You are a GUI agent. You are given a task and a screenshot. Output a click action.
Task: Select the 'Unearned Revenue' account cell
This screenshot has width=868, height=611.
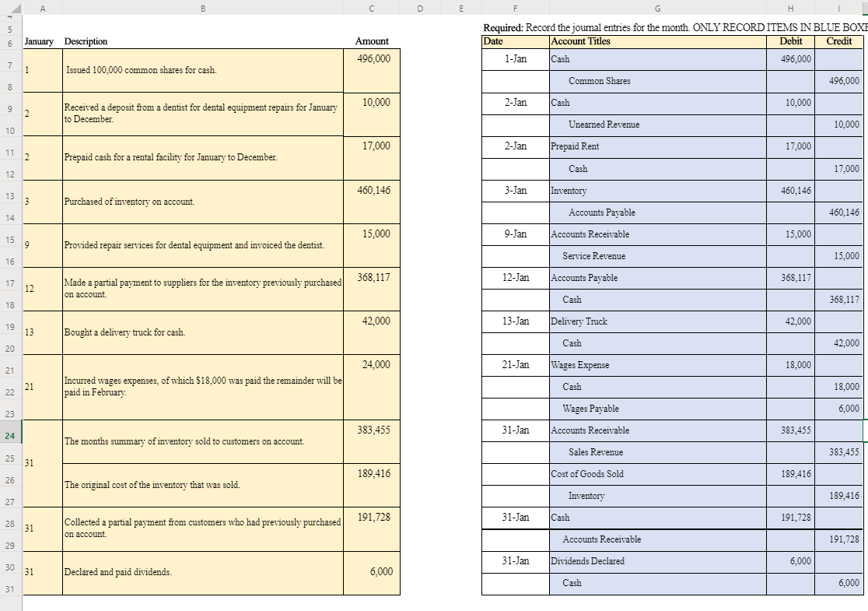point(658,125)
